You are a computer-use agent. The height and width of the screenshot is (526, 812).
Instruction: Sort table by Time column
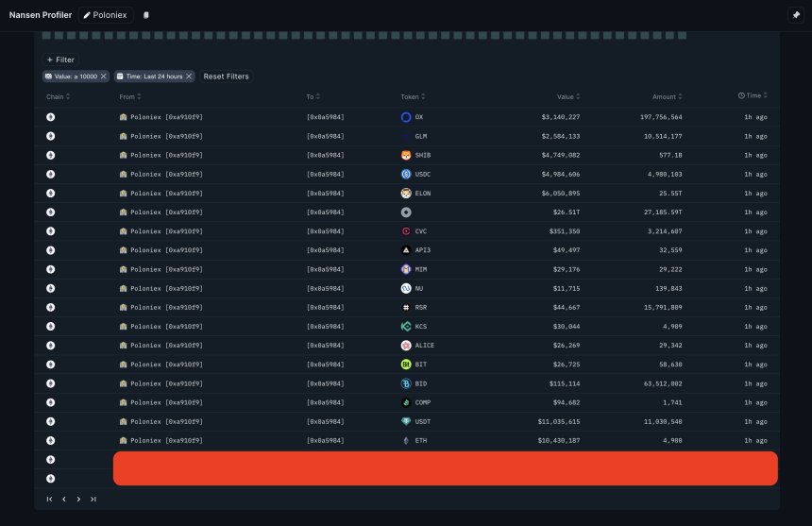tap(753, 95)
